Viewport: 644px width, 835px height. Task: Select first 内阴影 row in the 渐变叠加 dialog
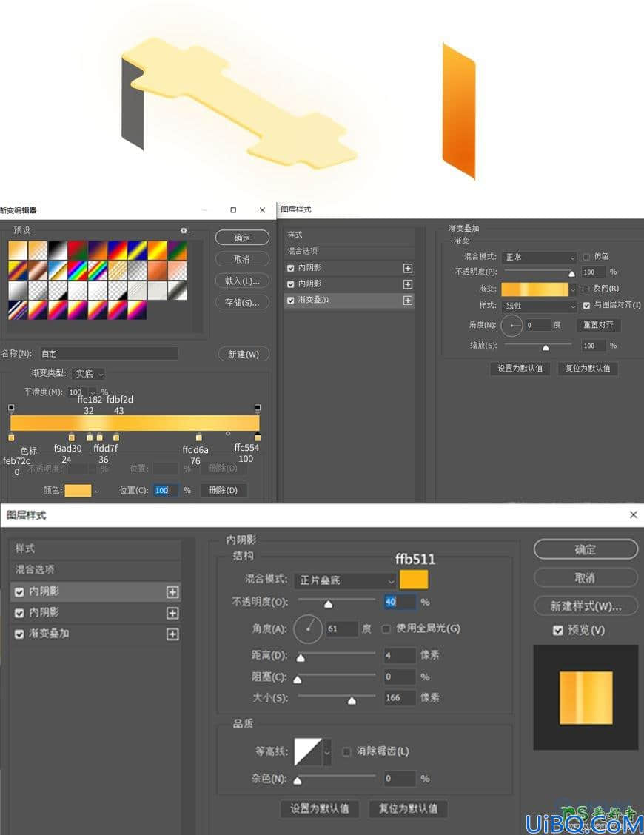click(x=349, y=268)
